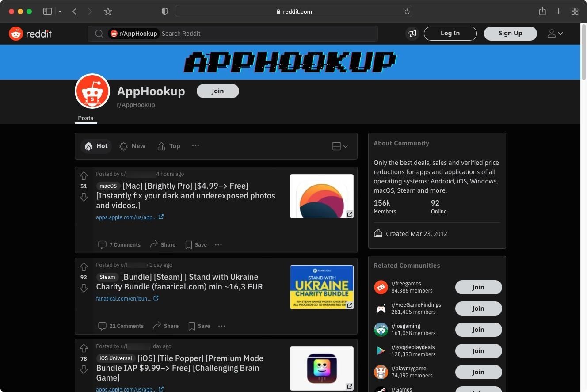Sort posts by Top
This screenshot has height=392, width=587.
pos(169,146)
